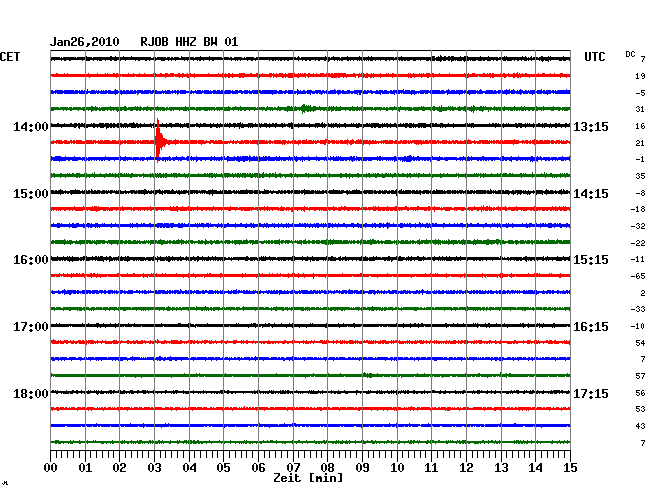
Task: Click the 08 minute axis label
Action: 327,467
